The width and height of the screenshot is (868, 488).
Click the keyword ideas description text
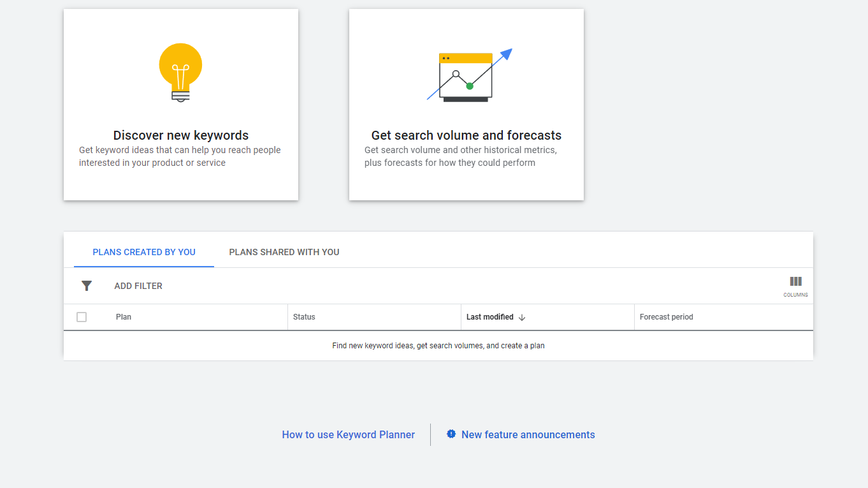180,156
